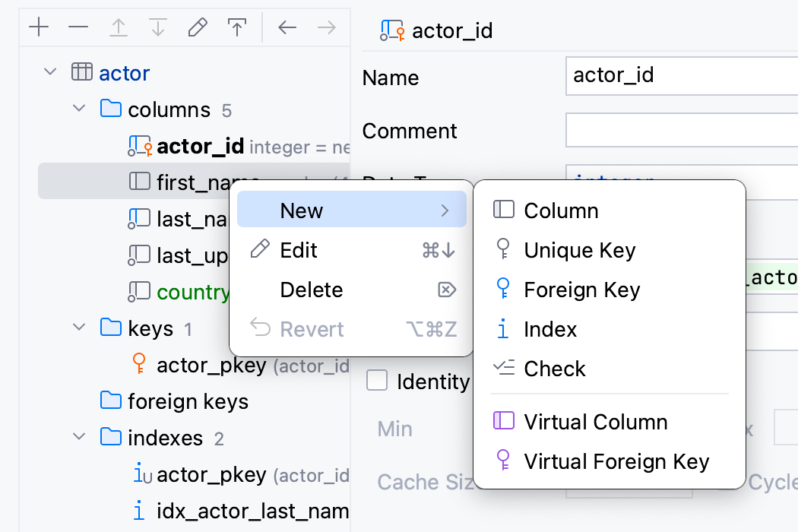This screenshot has width=798, height=532.
Task: Click the Submit changes arrow icon
Action: point(237,27)
